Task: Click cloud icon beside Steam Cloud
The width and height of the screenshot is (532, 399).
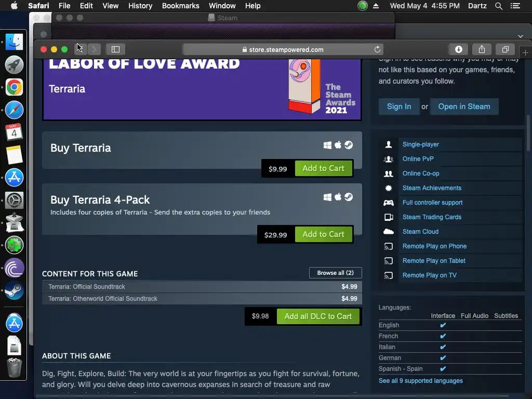Action: pos(389,232)
